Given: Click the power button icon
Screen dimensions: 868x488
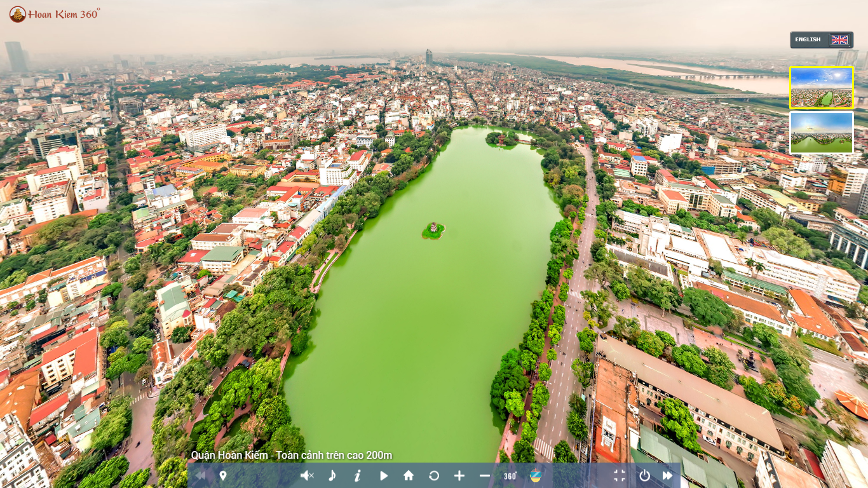Looking at the screenshot, I should point(645,475).
